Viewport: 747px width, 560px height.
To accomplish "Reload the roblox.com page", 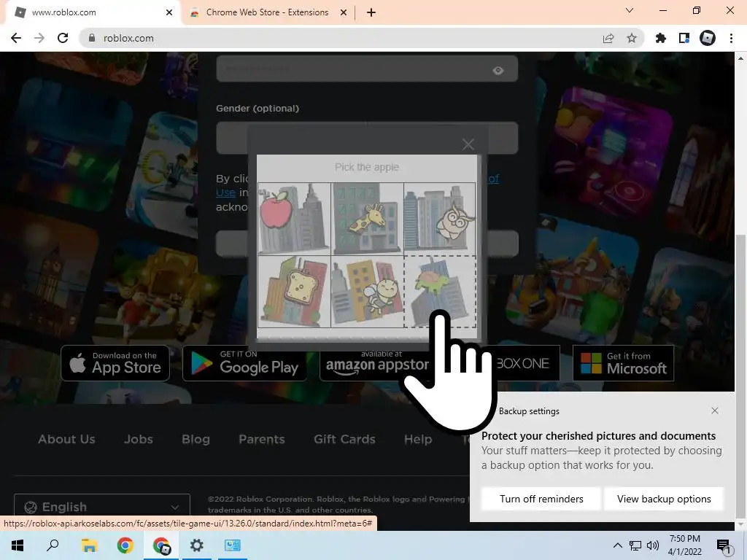I will [63, 38].
